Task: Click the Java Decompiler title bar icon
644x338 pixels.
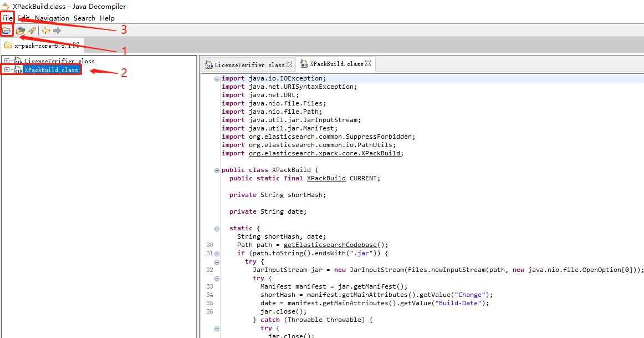Action: (x=6, y=6)
